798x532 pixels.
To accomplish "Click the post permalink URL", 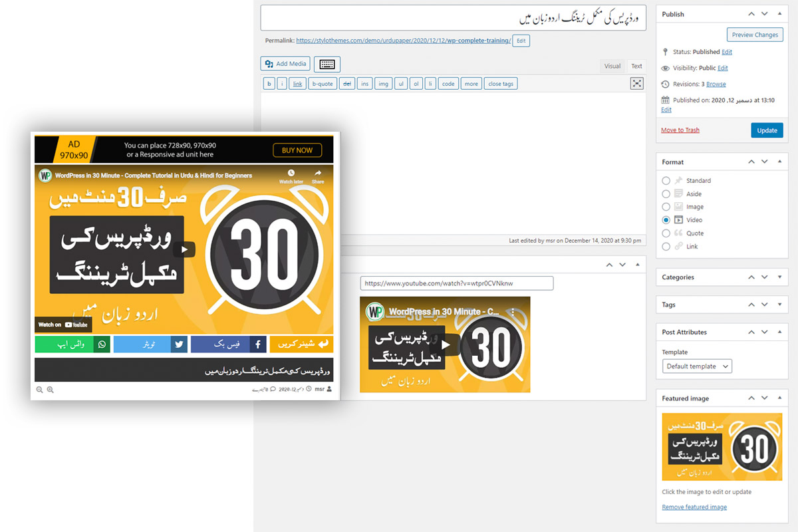I will pyautogui.click(x=404, y=41).
